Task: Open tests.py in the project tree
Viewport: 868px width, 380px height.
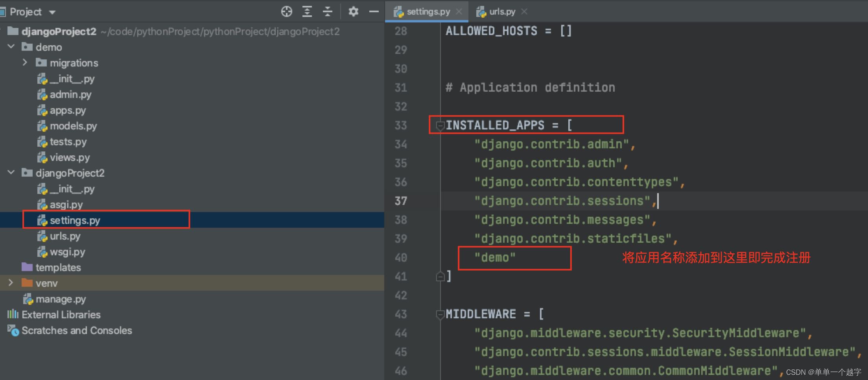Action: pos(62,142)
